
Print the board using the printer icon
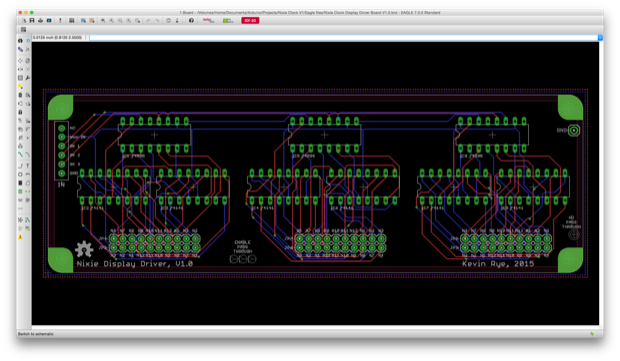point(40,21)
